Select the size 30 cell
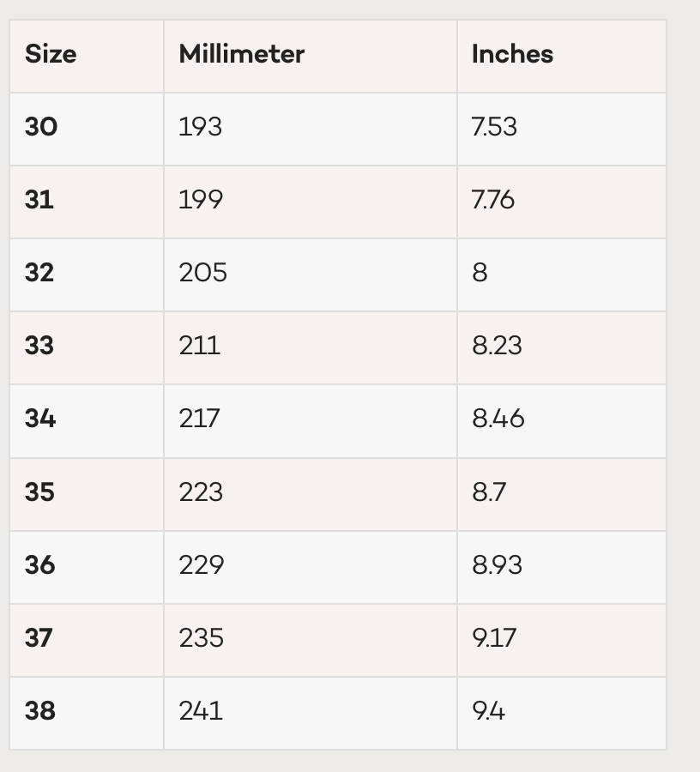700x772 pixels. click(41, 127)
